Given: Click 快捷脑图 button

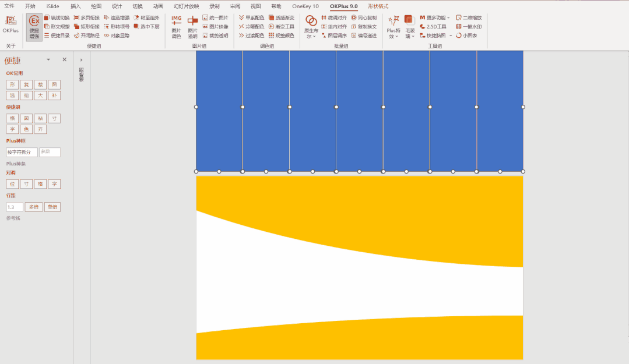Looking at the screenshot, I should click(x=433, y=36).
